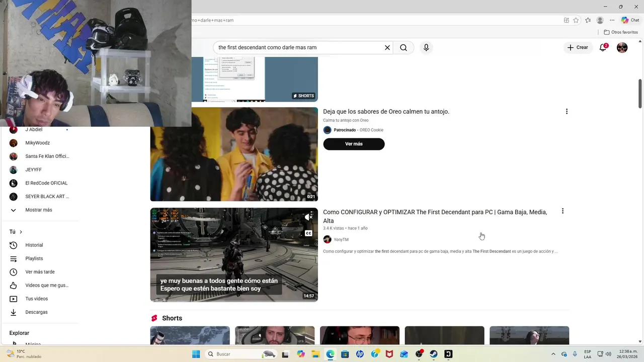Open the browser settings three-dot menu
The height and width of the screenshot is (362, 644).
[612, 20]
